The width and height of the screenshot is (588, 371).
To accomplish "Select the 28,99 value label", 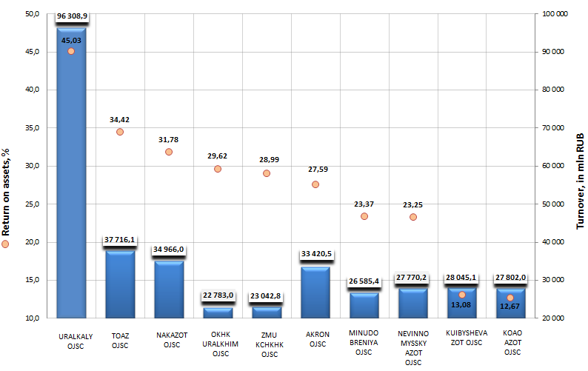I will (270, 160).
